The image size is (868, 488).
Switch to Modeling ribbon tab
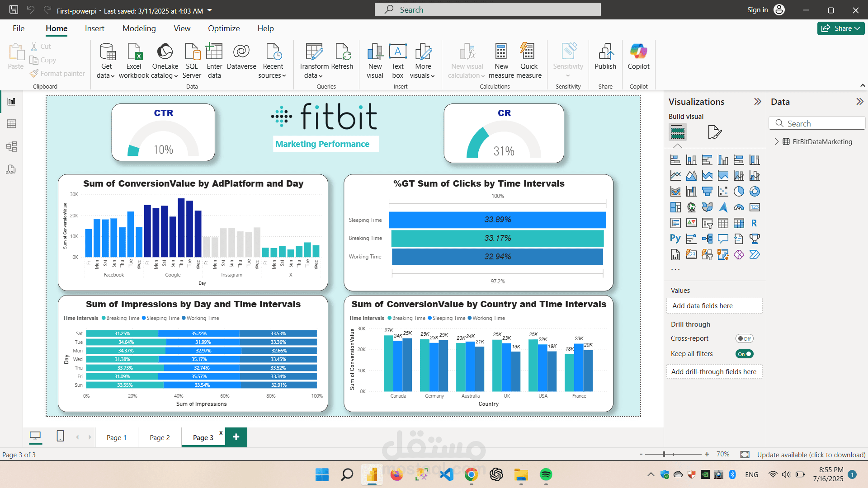click(139, 28)
